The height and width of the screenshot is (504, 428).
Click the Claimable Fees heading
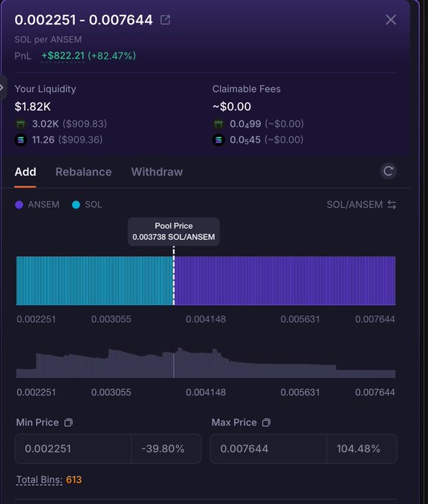coord(246,89)
